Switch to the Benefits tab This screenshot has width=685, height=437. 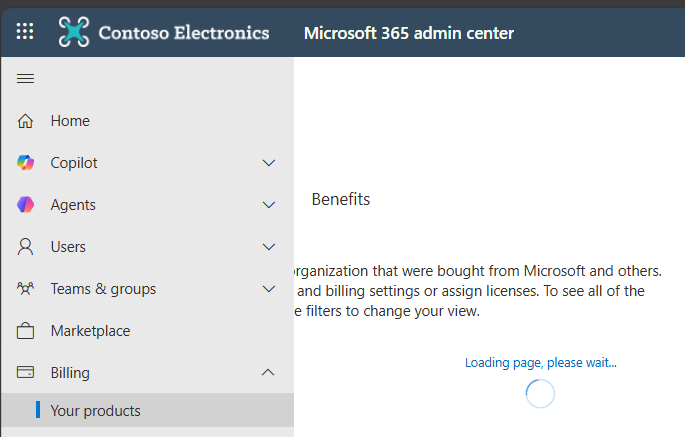(x=341, y=199)
